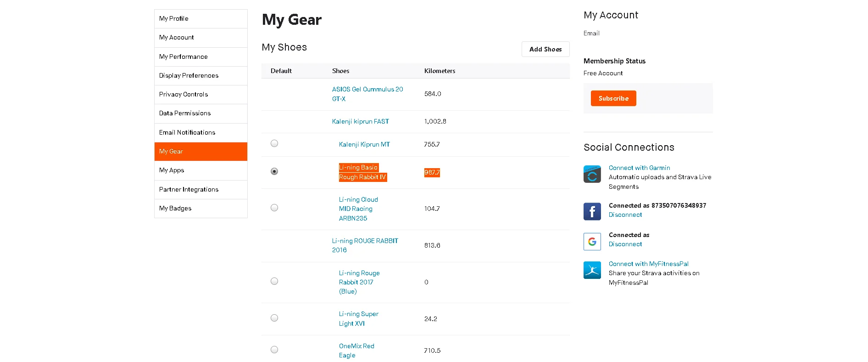Select Li-ning Cloud MID Racing radio button

[274, 208]
